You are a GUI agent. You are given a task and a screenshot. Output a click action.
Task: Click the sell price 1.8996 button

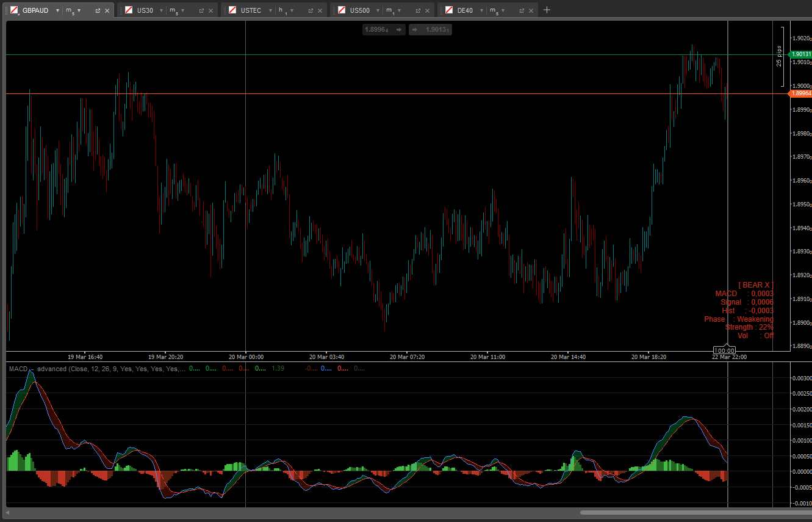tap(384, 29)
